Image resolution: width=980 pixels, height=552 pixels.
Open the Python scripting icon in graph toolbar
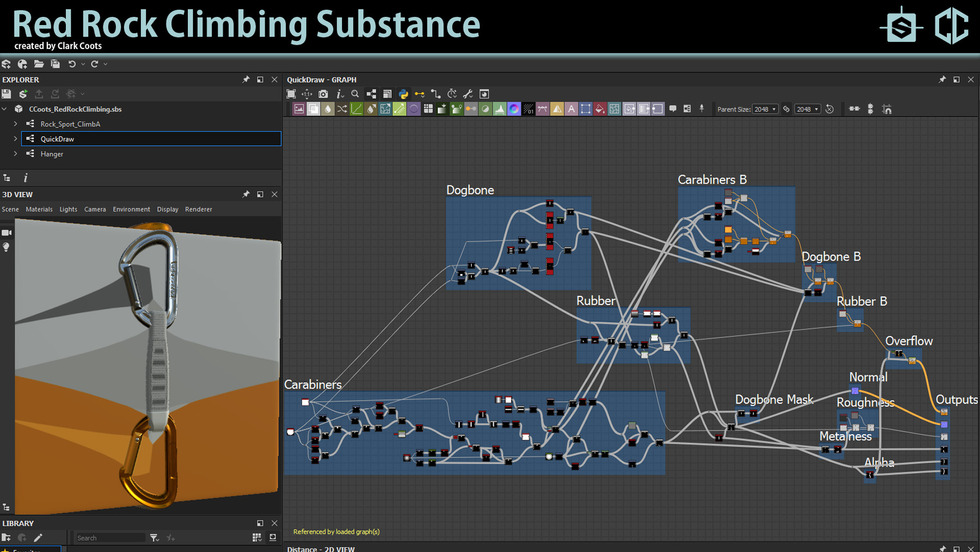click(403, 94)
